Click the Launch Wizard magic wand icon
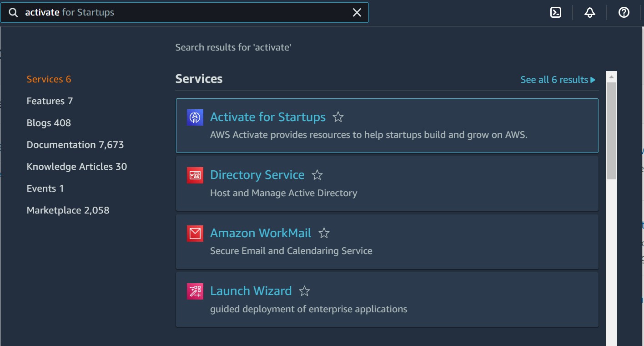The width and height of the screenshot is (644, 346). [x=195, y=291]
